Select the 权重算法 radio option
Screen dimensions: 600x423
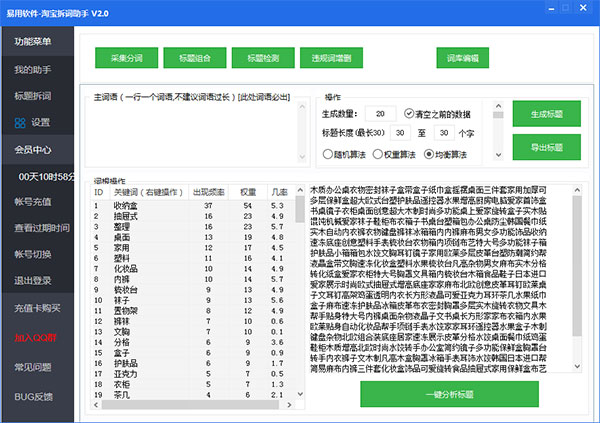point(378,154)
